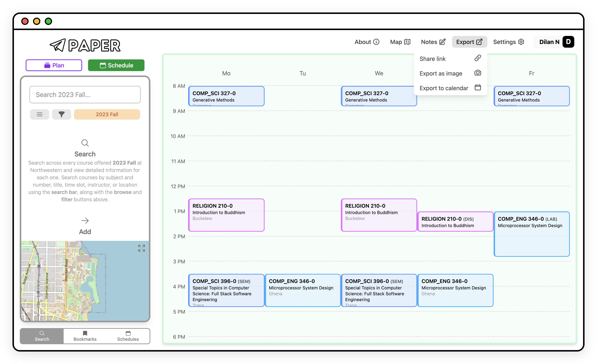This screenshot has height=364, width=597.
Task: Open Tuesday COMP_ENG 346-0 Ghena block
Action: point(303,290)
